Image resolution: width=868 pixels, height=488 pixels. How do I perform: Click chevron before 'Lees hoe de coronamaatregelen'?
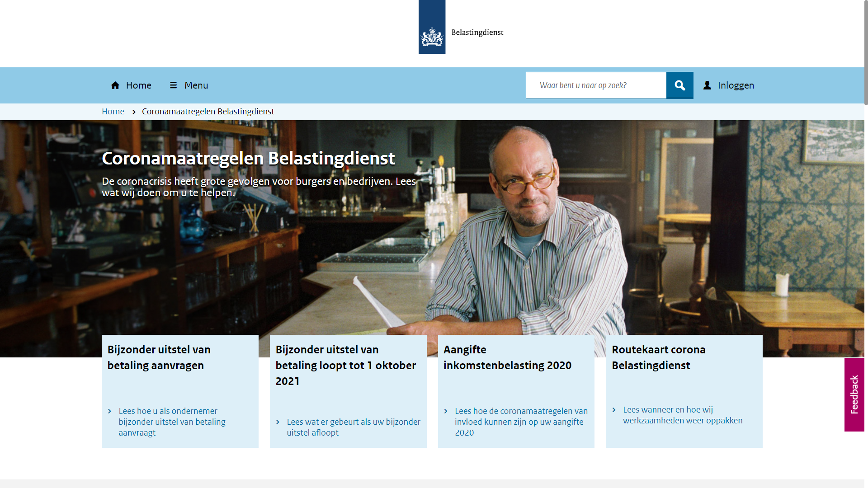tap(446, 411)
